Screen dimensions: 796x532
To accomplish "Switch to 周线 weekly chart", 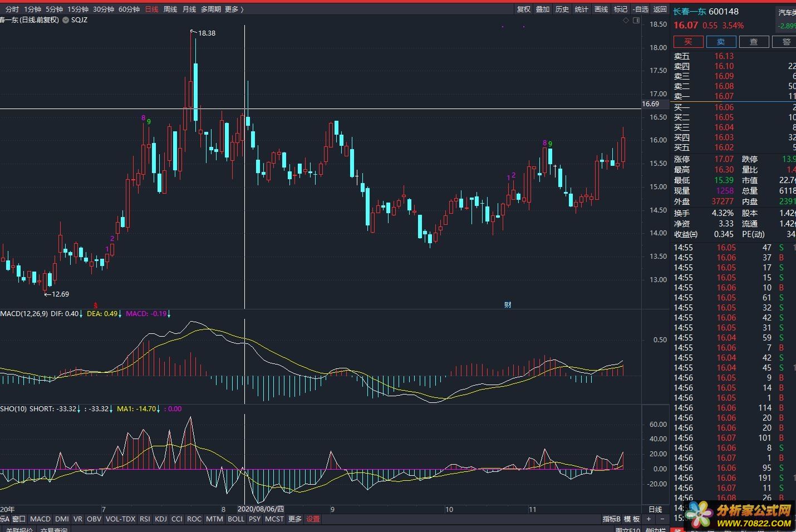I will [x=170, y=9].
